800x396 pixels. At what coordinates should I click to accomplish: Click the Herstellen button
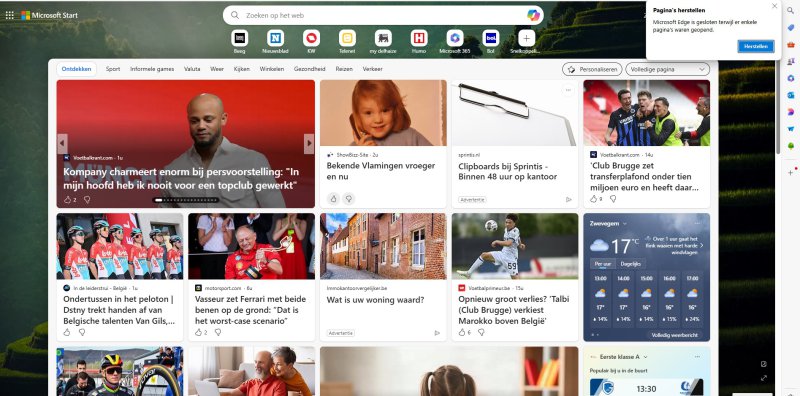756,46
